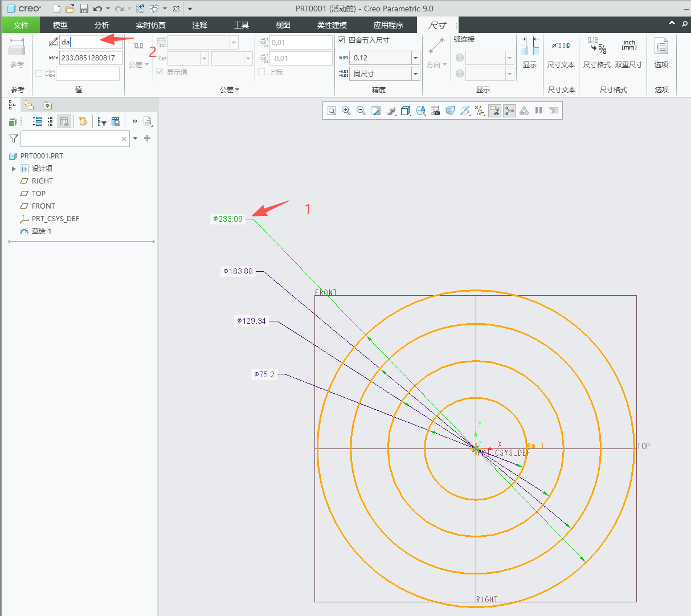Click the 选项 options icon in ribbon

[661, 53]
